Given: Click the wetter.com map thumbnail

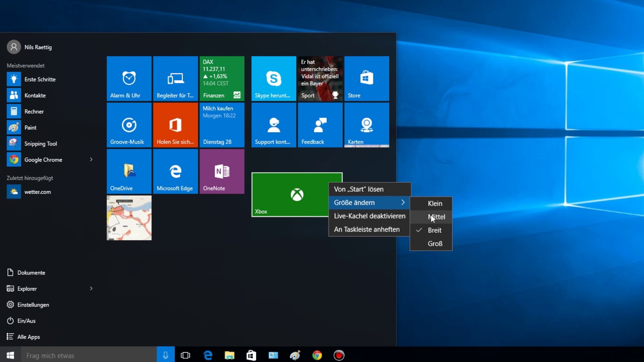Looking at the screenshot, I should pyautogui.click(x=129, y=218).
